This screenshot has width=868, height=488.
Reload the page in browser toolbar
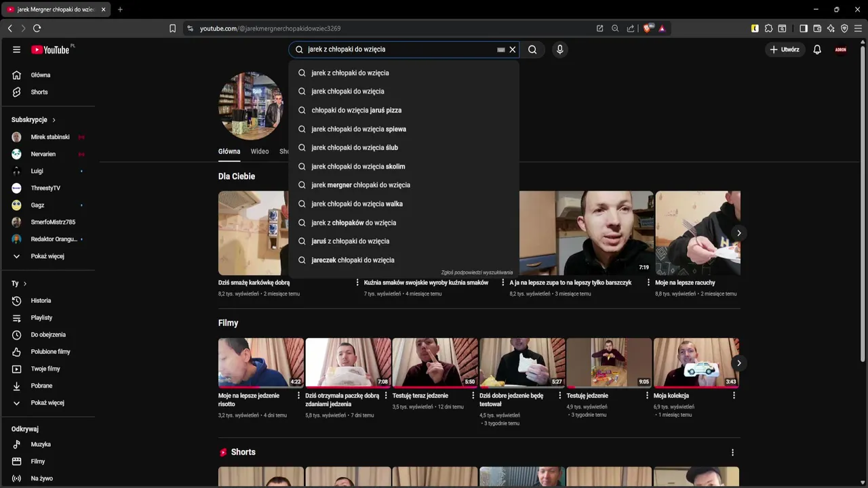(x=37, y=28)
